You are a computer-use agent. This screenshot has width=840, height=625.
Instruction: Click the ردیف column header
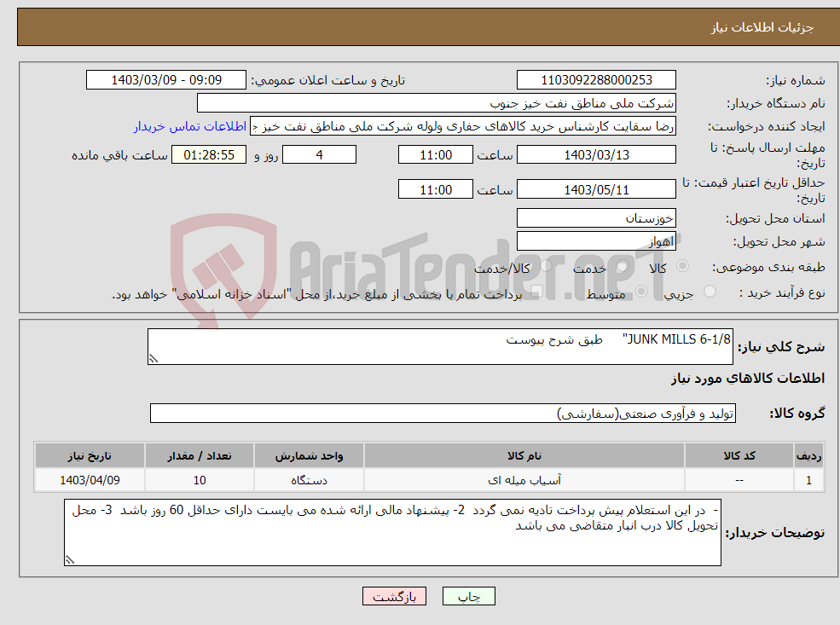[808, 456]
